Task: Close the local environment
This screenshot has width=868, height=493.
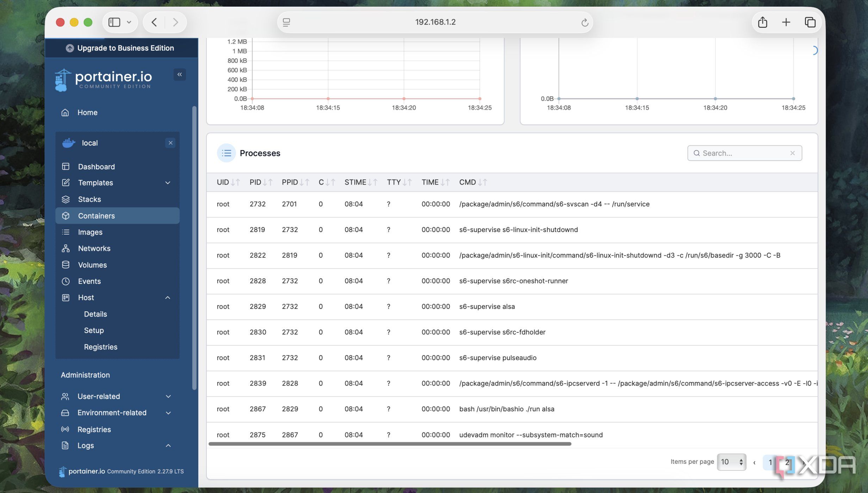Action: pyautogui.click(x=170, y=143)
